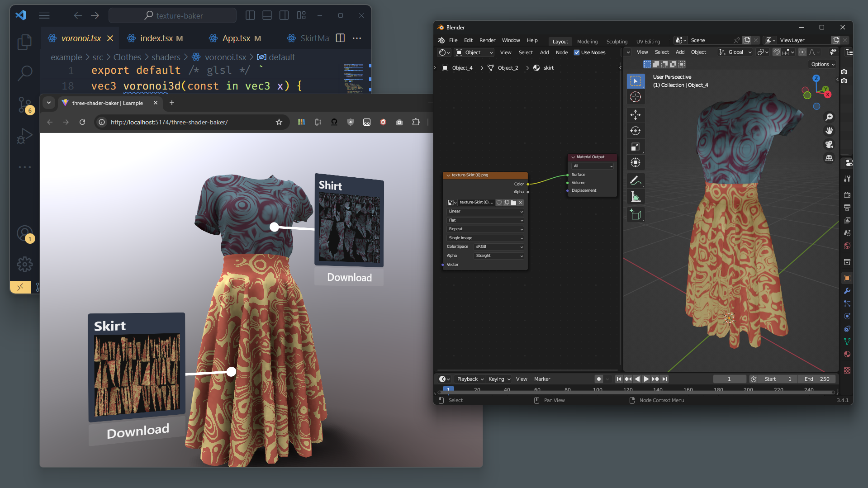Open Run and Debug view in VS Code
Screen dimensions: 868x488
point(24,136)
